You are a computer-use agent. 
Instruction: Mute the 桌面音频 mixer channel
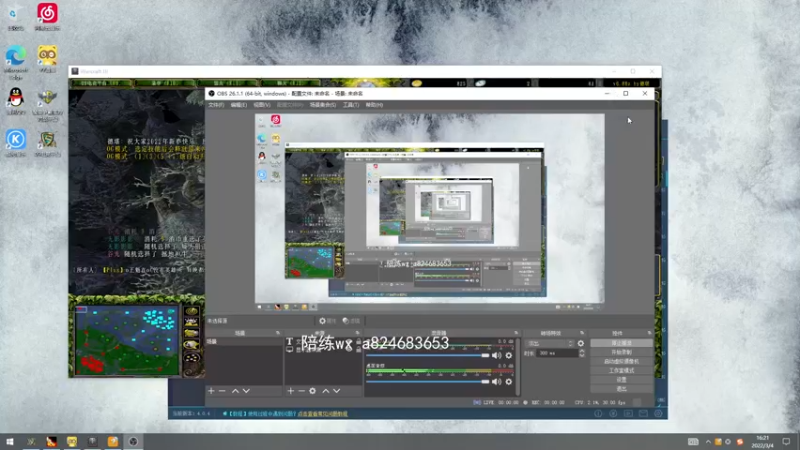pyautogui.click(x=496, y=382)
